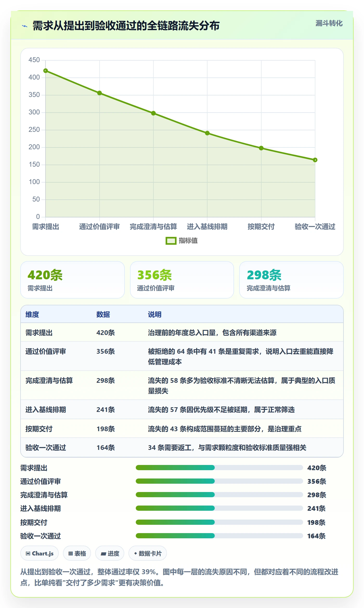
Task: Click the 进度 tag chip
Action: (x=110, y=553)
